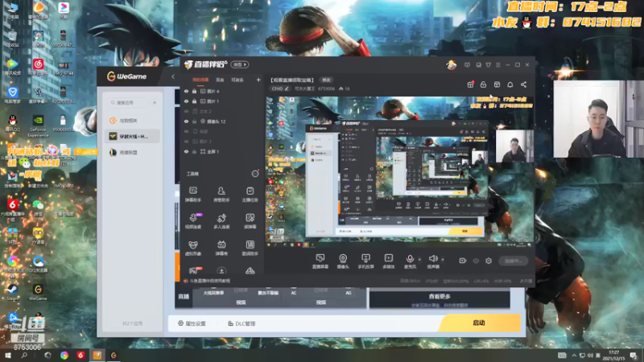
Task: Click the 修改 button next to stream title
Action: [x=326, y=80]
